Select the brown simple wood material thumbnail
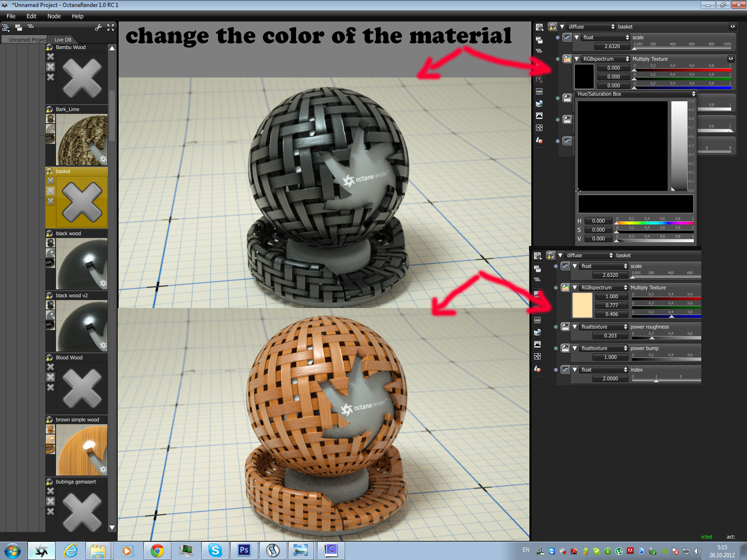This screenshot has height=560, width=747. 82,450
